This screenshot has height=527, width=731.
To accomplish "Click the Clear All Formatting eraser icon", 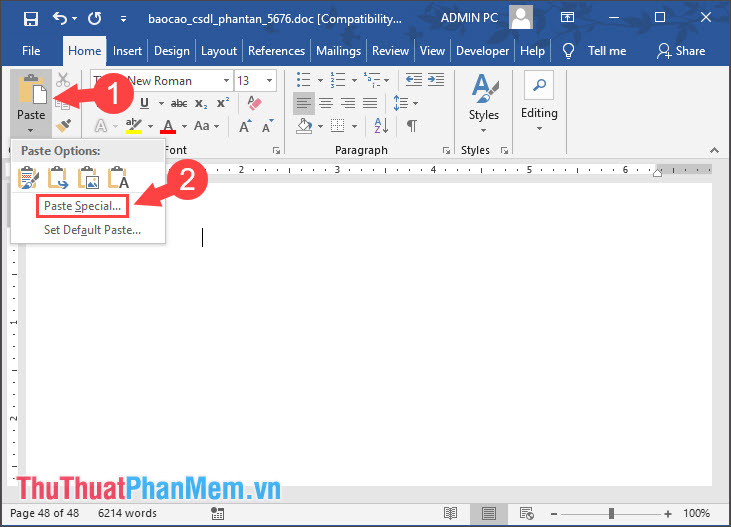I will [254, 103].
